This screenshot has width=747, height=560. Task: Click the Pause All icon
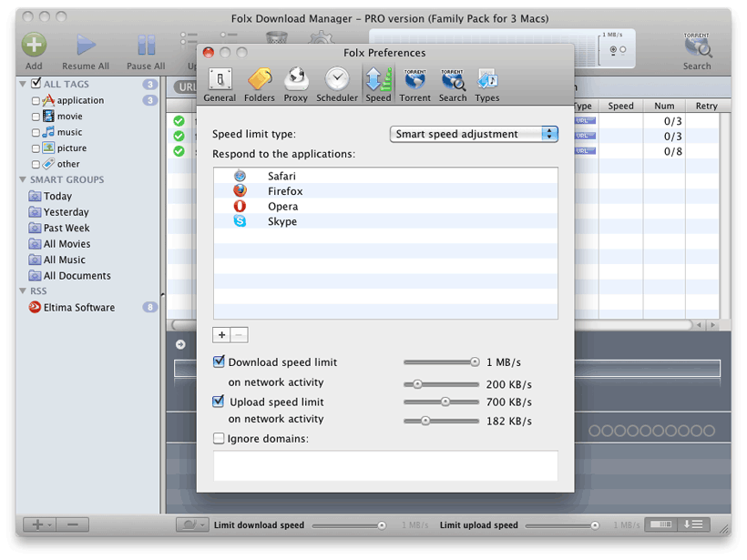[x=147, y=45]
